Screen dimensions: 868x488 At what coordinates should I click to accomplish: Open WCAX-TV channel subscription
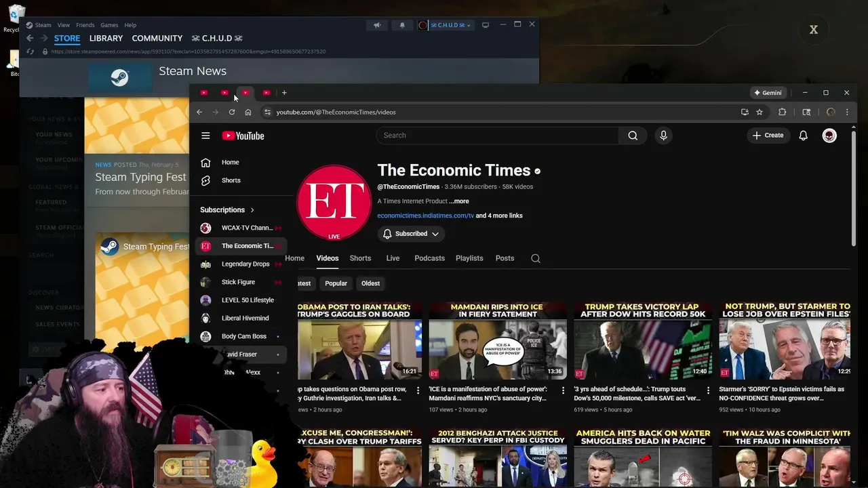(241, 228)
